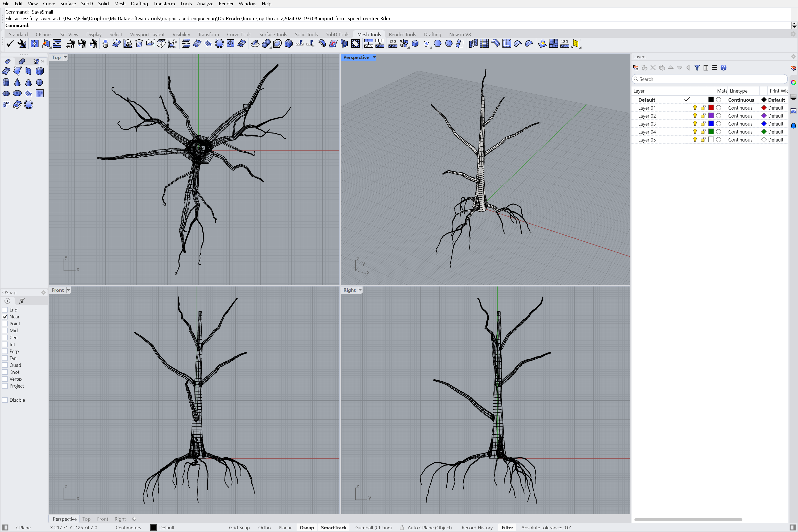Viewport: 798px width, 532px height.
Task: Click the Layers Search input field
Action: click(x=709, y=79)
